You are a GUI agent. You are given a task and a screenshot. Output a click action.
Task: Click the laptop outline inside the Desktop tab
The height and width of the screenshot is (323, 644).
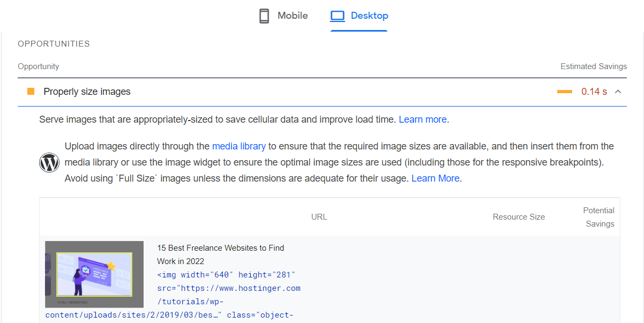coord(338,16)
